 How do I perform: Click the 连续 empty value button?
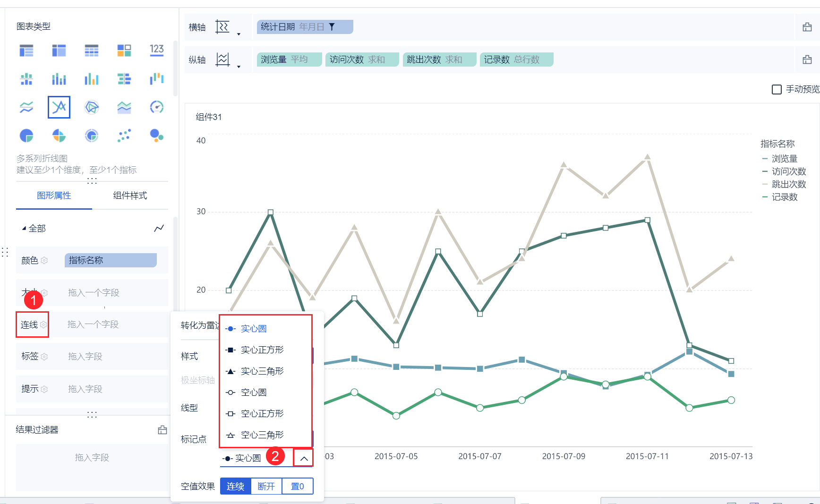point(235,486)
